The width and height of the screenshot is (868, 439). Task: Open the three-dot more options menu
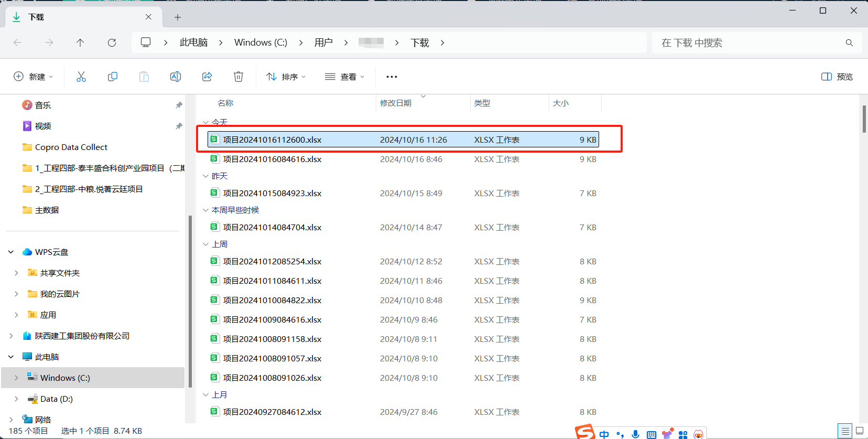click(392, 77)
